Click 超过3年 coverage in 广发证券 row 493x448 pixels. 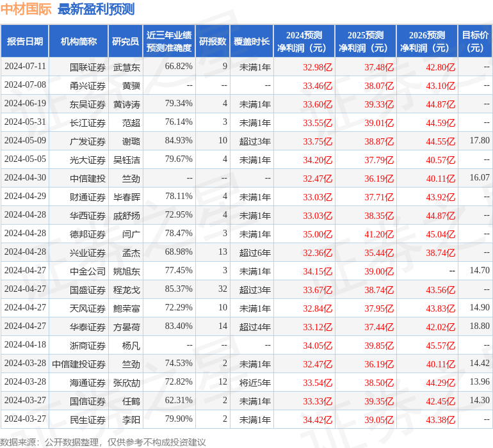255,141
